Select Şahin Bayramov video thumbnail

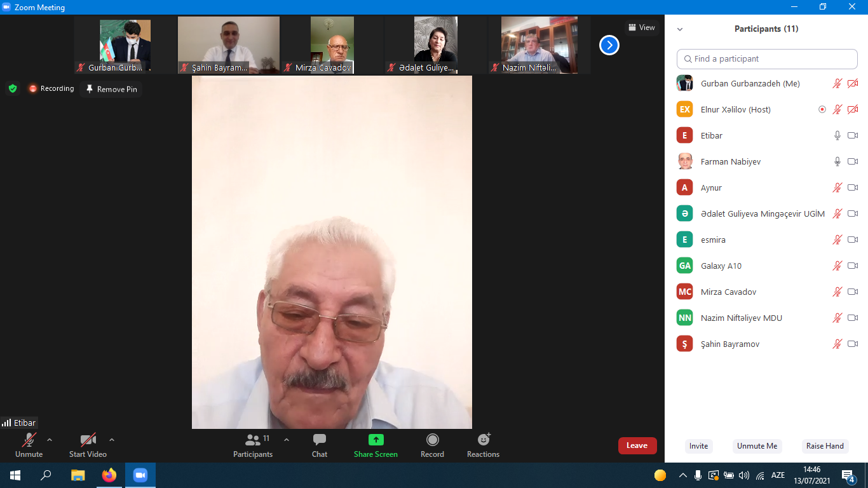tap(229, 45)
